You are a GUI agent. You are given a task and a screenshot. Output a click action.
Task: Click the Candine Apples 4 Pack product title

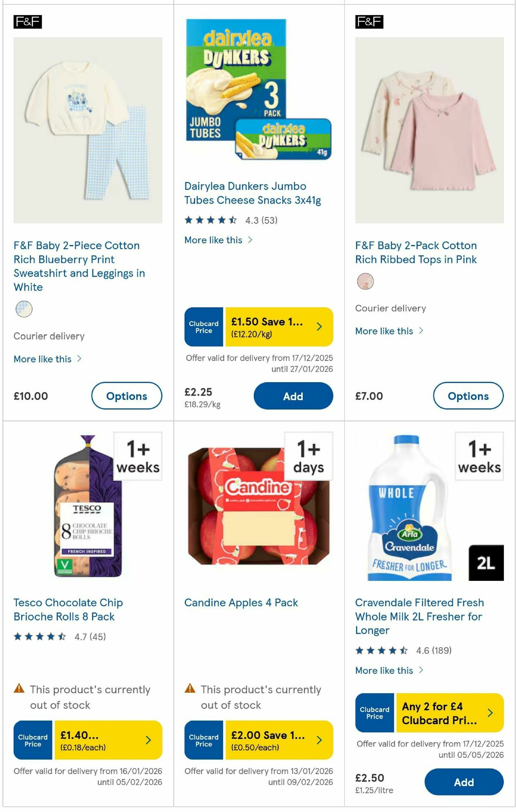click(240, 602)
